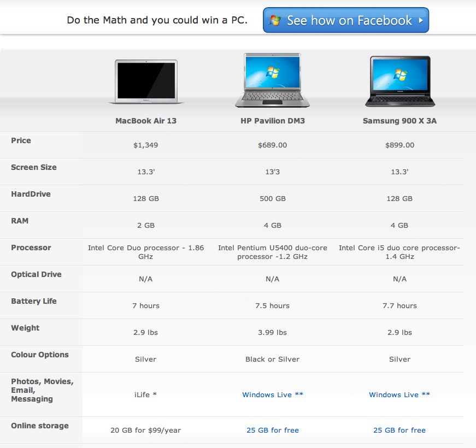Open HP Pavilion's Windows Live link
This screenshot has height=448, width=476.
(x=273, y=394)
